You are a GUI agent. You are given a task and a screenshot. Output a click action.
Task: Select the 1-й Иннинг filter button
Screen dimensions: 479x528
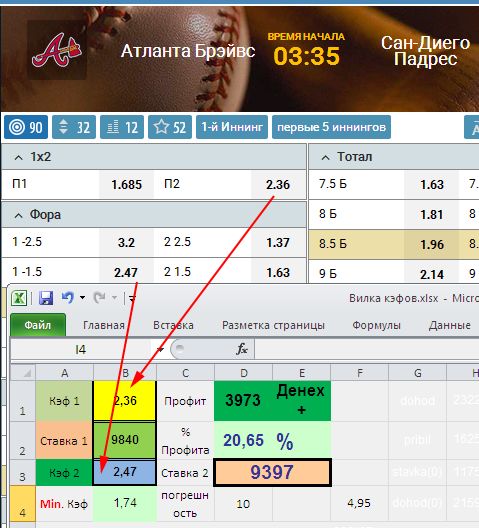point(232,127)
